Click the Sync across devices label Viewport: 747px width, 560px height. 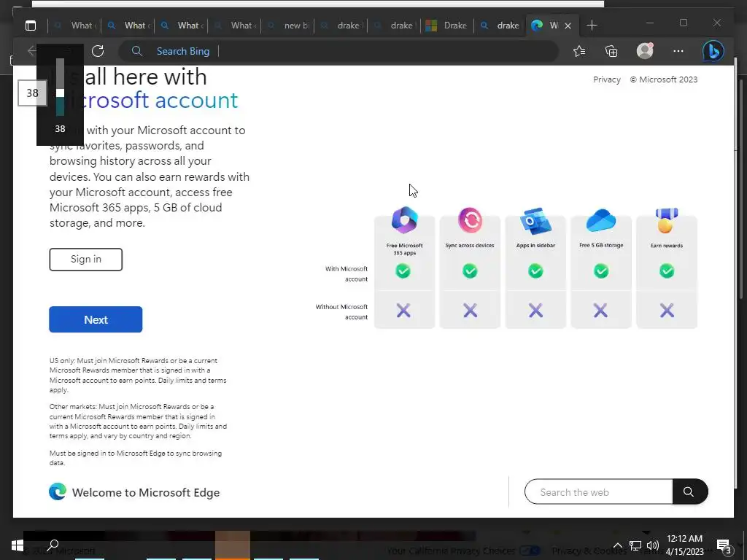pyautogui.click(x=470, y=245)
